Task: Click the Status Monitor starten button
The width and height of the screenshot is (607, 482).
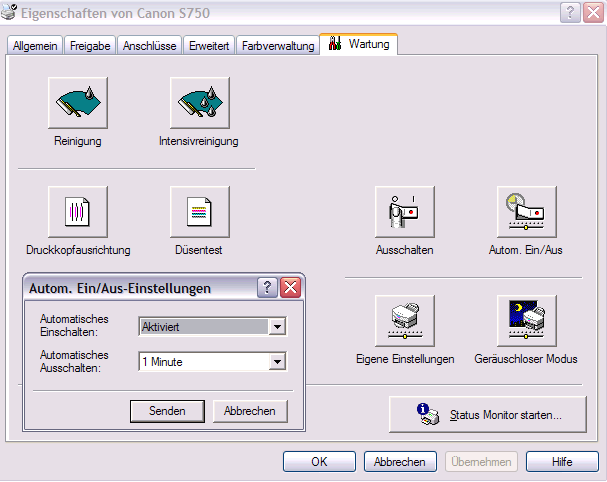Action: pos(488,415)
